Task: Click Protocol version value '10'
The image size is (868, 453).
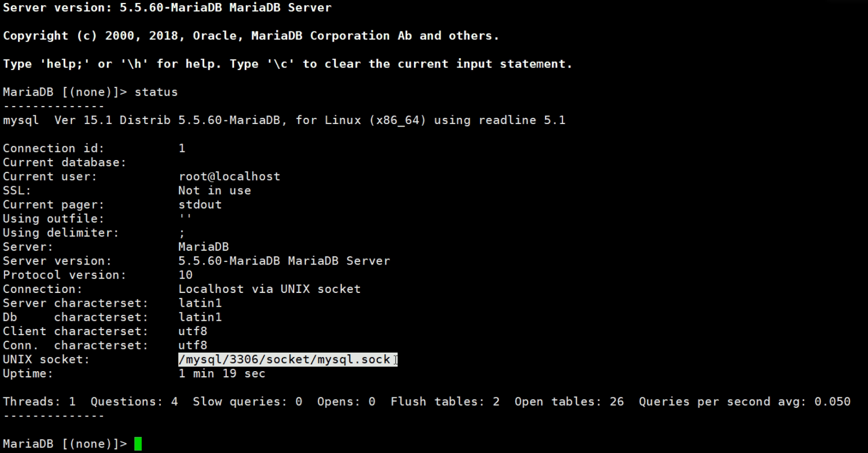Action: coord(185,275)
